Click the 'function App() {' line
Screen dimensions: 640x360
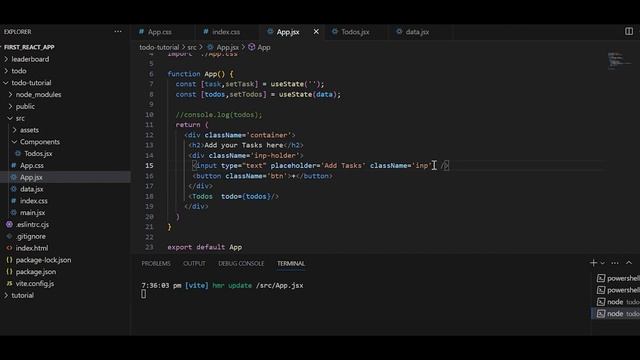(200, 74)
